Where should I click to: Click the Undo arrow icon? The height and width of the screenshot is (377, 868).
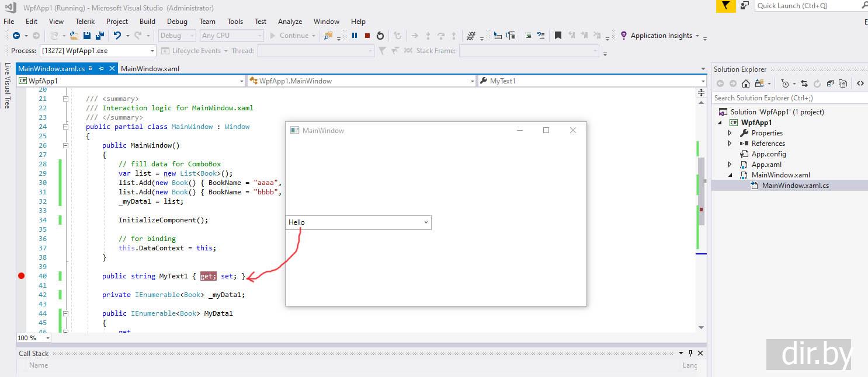(x=117, y=36)
